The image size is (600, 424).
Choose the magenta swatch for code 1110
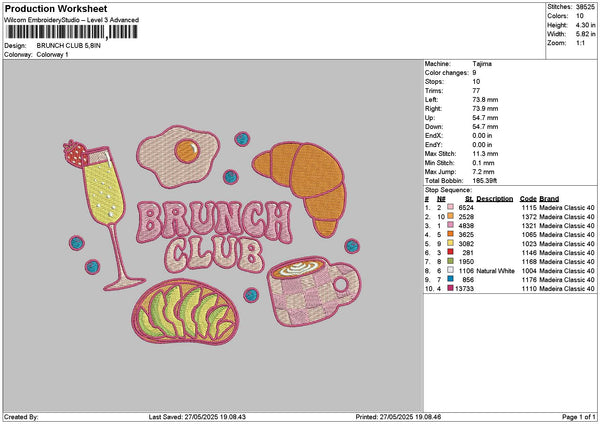450,289
